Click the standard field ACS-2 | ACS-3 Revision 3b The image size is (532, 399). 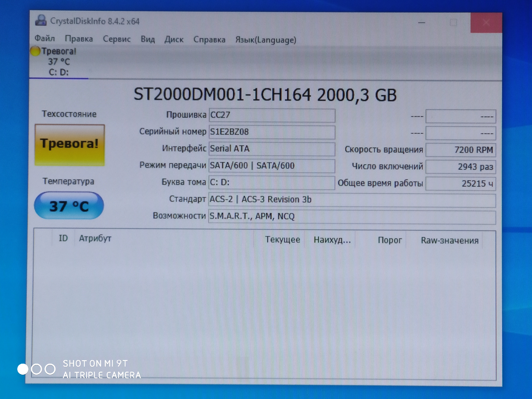coord(352,200)
